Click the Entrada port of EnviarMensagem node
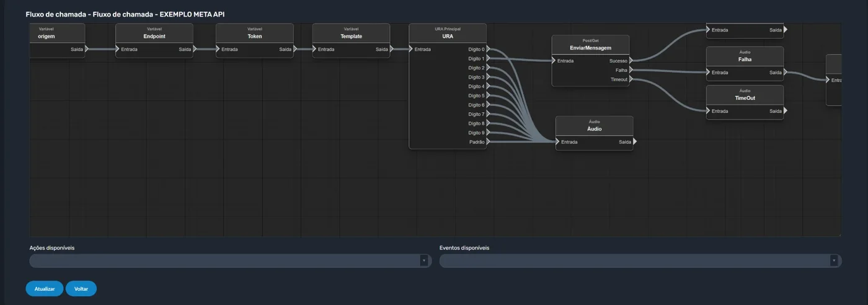This screenshot has height=305, width=868. (554, 61)
